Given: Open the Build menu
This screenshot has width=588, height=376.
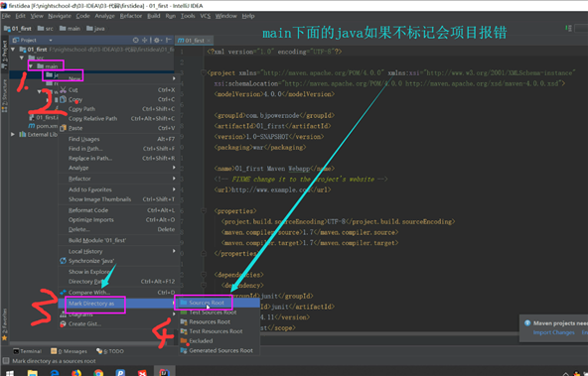Looking at the screenshot, I should tap(154, 16).
